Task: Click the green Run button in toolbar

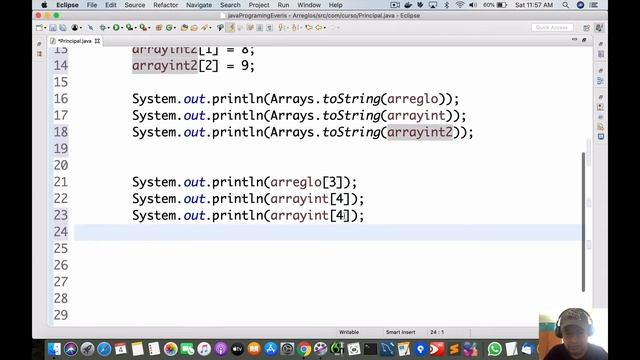Action: tap(116, 28)
